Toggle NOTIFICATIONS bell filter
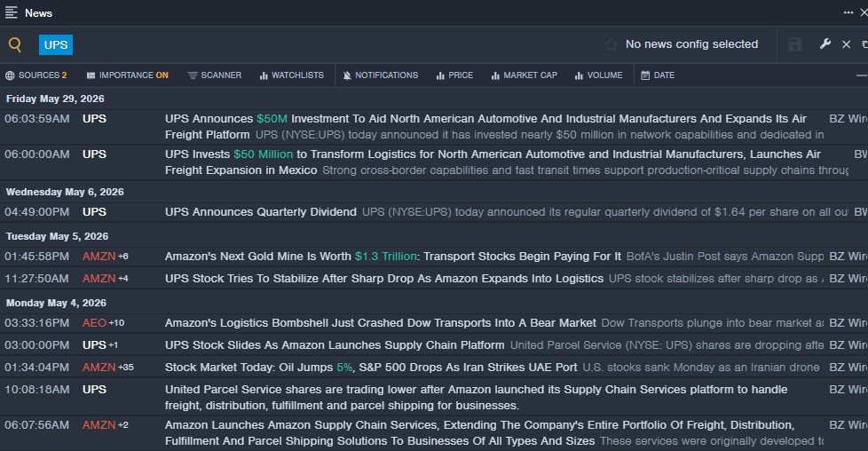Image resolution: width=868 pixels, height=451 pixels. (380, 75)
